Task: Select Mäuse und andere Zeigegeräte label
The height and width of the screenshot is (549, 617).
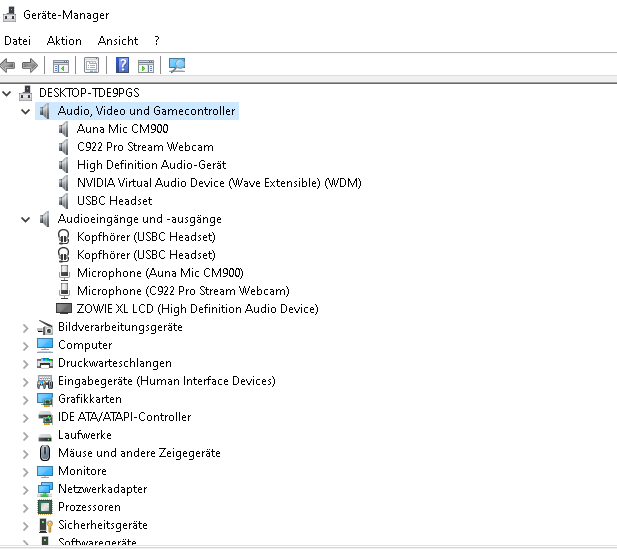Action: pos(139,453)
